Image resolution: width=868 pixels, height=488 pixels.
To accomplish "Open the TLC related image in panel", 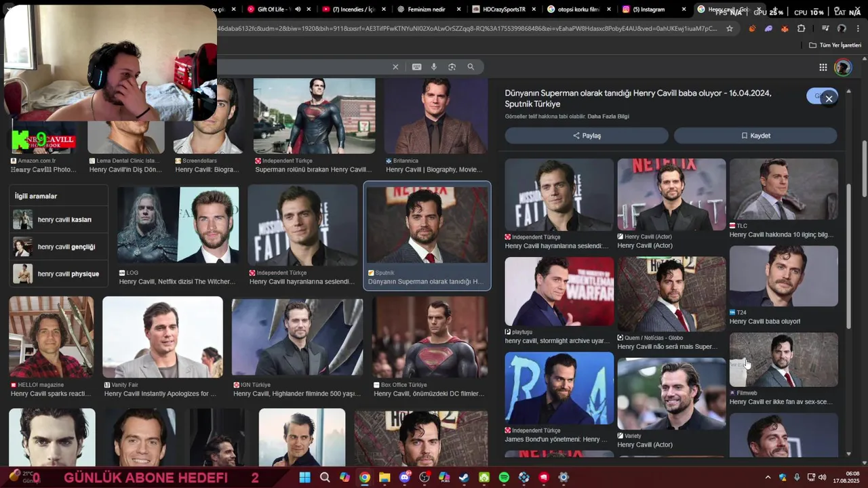I will (783, 199).
